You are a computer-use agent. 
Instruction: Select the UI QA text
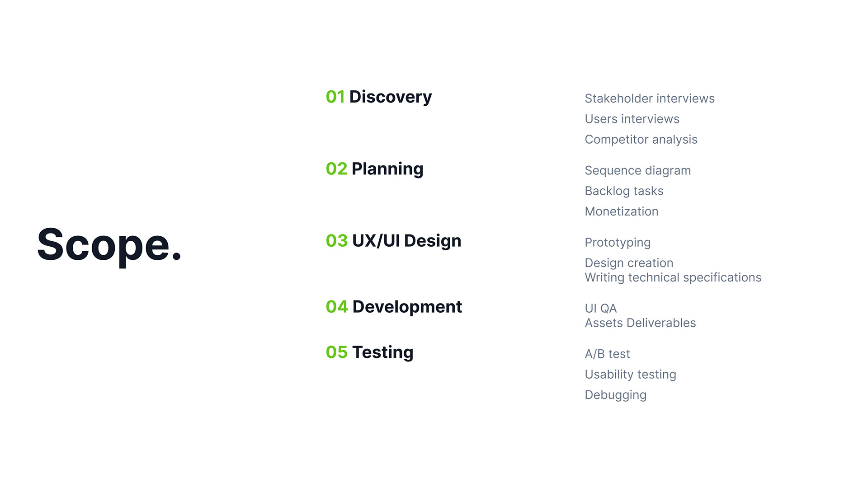pos(600,308)
